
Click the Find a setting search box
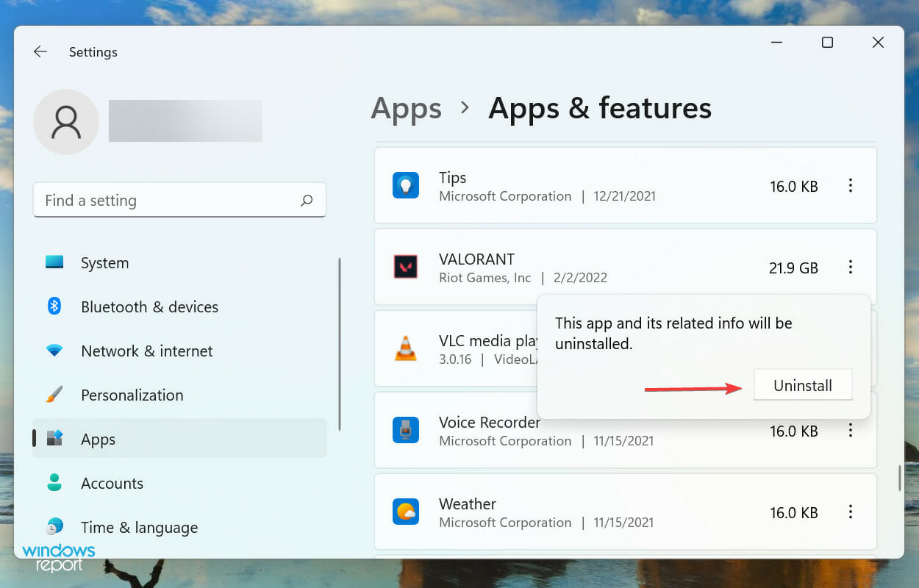click(x=169, y=200)
